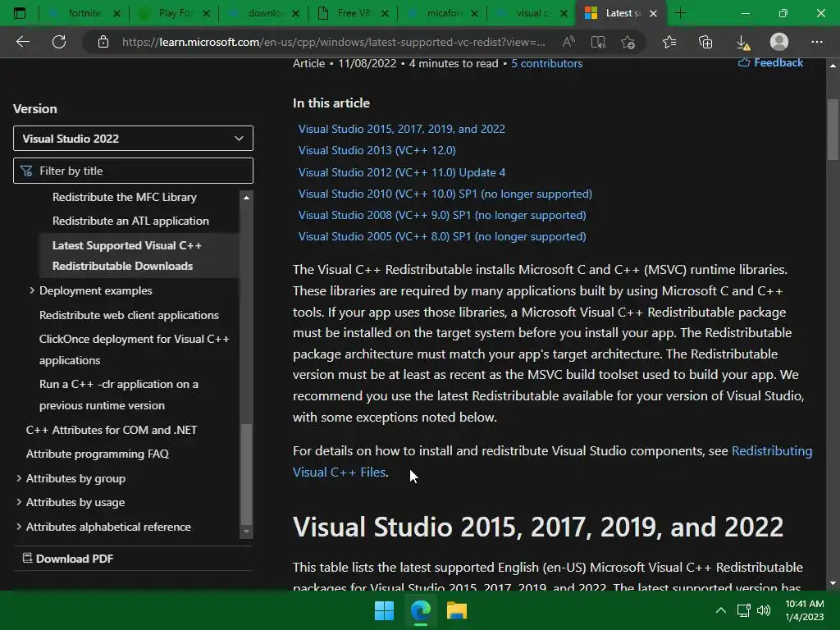The image size is (840, 630).
Task: View site information lock icon
Action: (x=103, y=42)
